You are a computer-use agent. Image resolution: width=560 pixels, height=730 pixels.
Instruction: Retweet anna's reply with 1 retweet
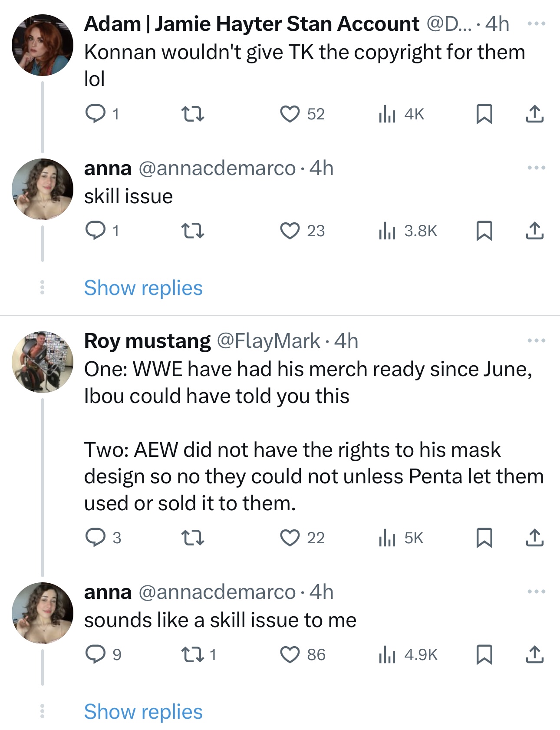(192, 654)
